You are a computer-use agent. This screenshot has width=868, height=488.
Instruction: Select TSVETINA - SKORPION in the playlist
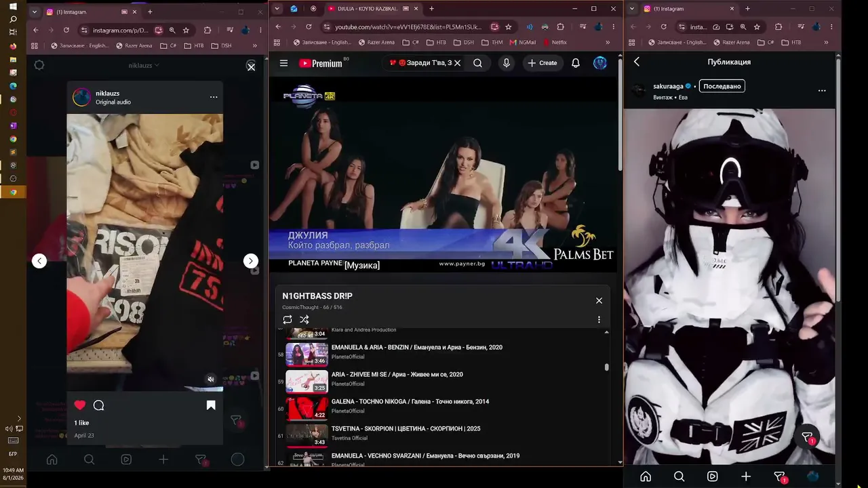pyautogui.click(x=406, y=428)
